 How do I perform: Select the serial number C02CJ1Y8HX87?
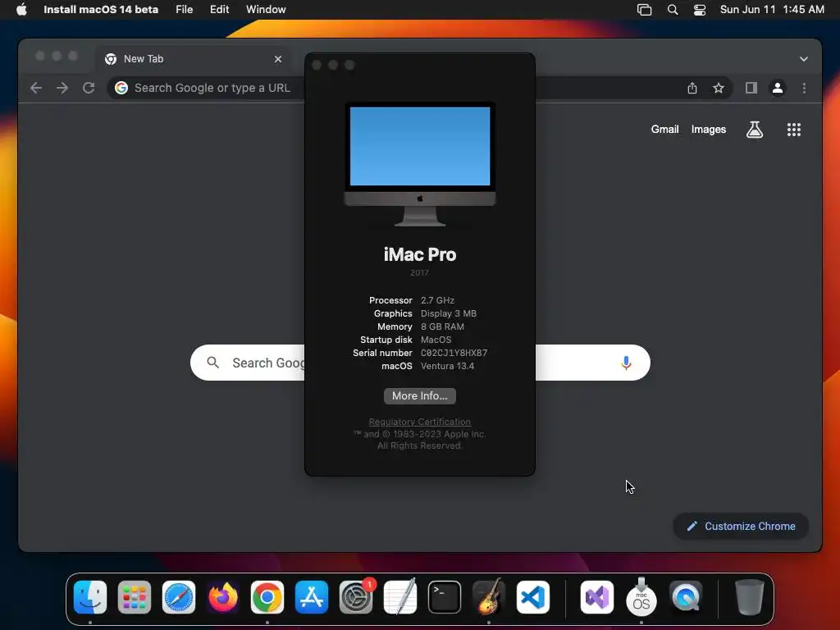click(x=454, y=353)
